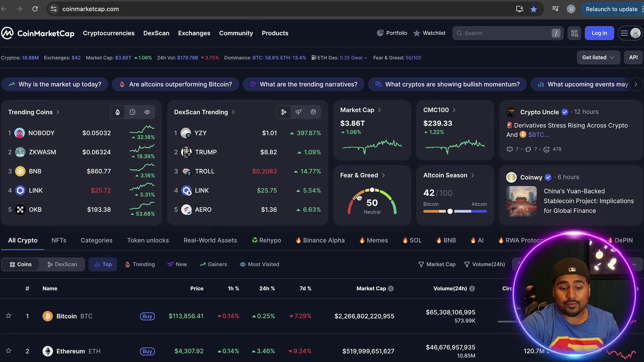Switch to Categories tab
The height and width of the screenshot is (362, 644).
97,240
